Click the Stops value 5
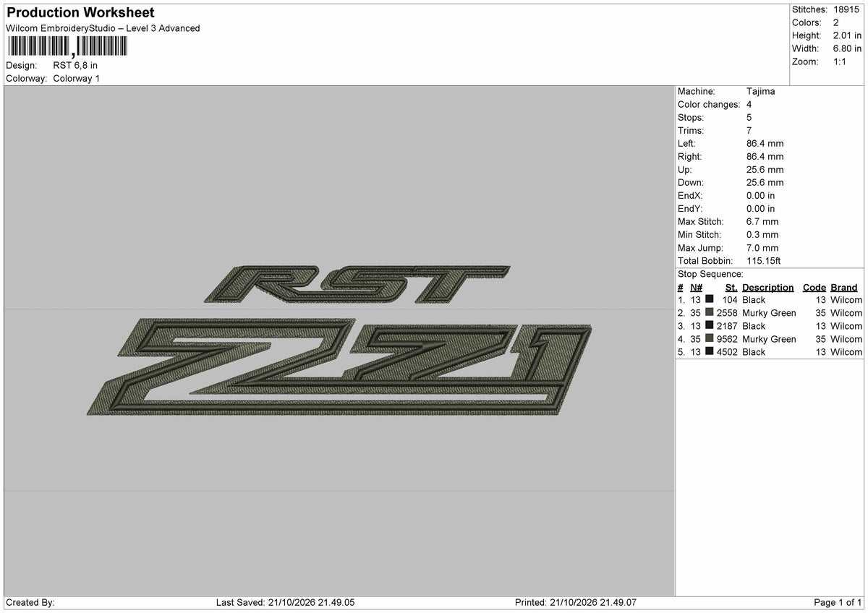 coord(749,117)
